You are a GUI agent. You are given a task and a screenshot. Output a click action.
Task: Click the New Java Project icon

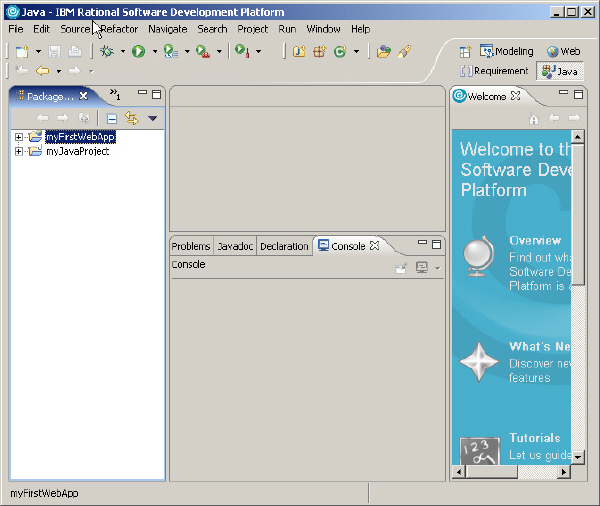pyautogui.click(x=299, y=51)
